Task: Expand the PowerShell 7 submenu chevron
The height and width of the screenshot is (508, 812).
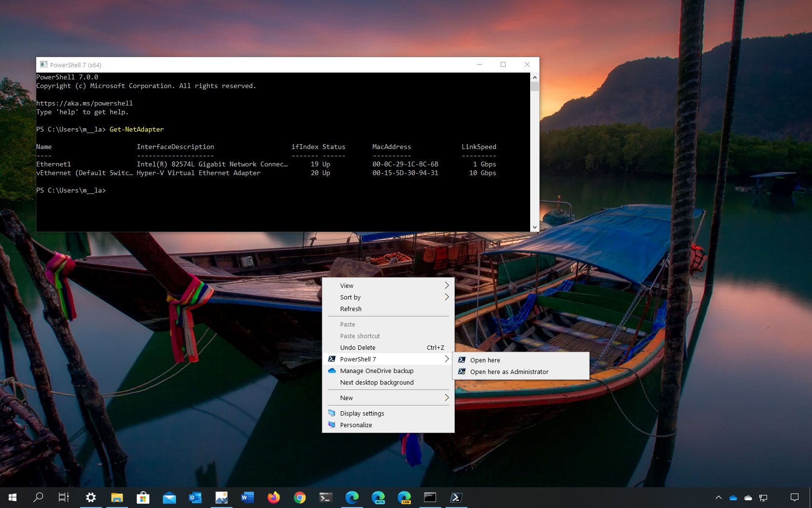Action: pos(446,359)
